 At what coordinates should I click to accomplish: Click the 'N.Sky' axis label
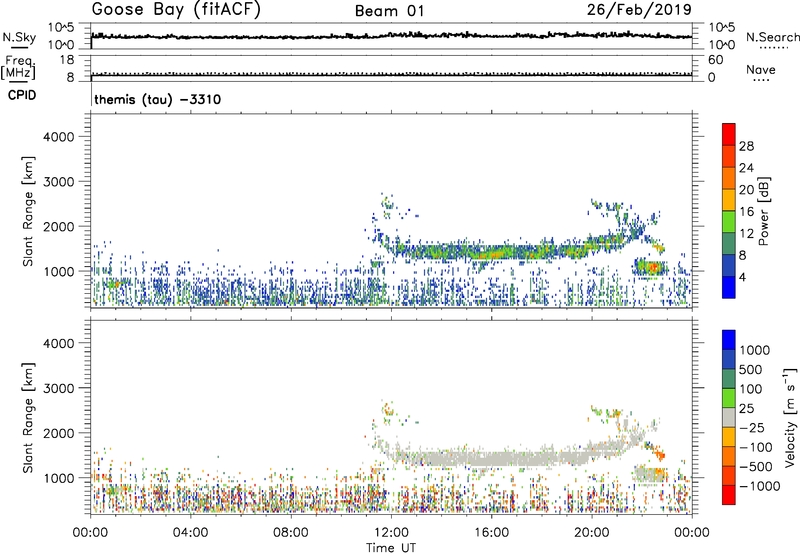pyautogui.click(x=19, y=37)
